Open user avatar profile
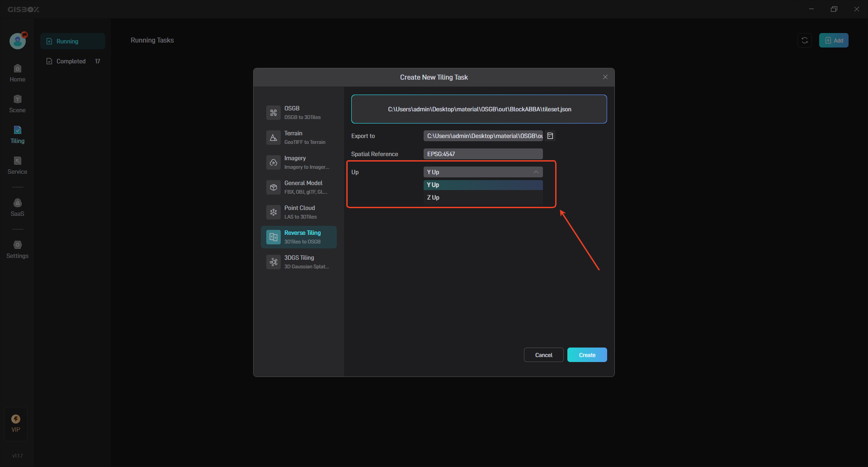The image size is (868, 467). pyautogui.click(x=18, y=41)
